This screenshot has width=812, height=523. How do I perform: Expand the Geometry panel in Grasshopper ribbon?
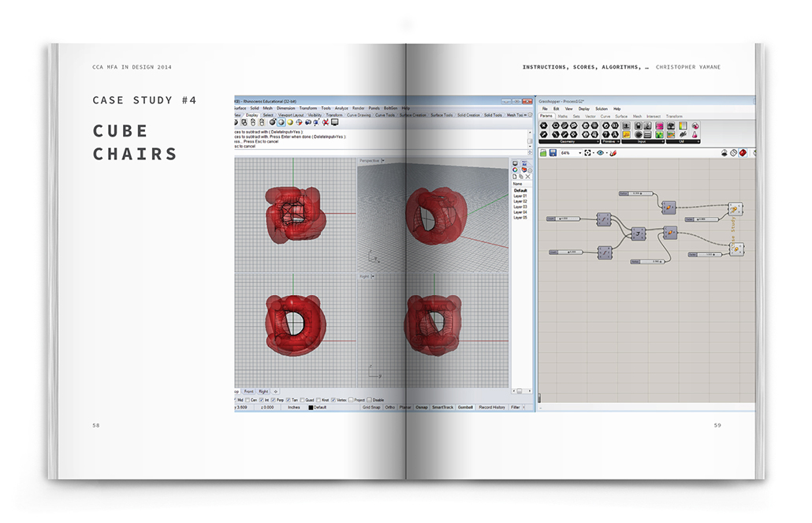(x=569, y=141)
